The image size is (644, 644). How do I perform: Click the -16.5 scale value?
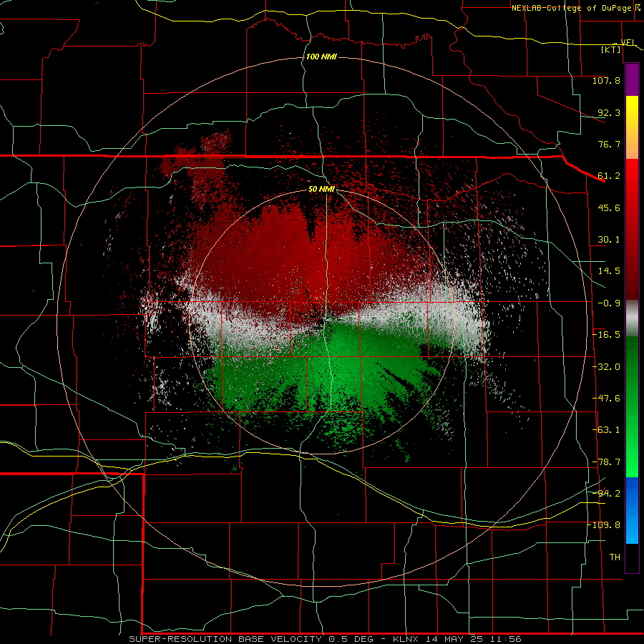606,335
